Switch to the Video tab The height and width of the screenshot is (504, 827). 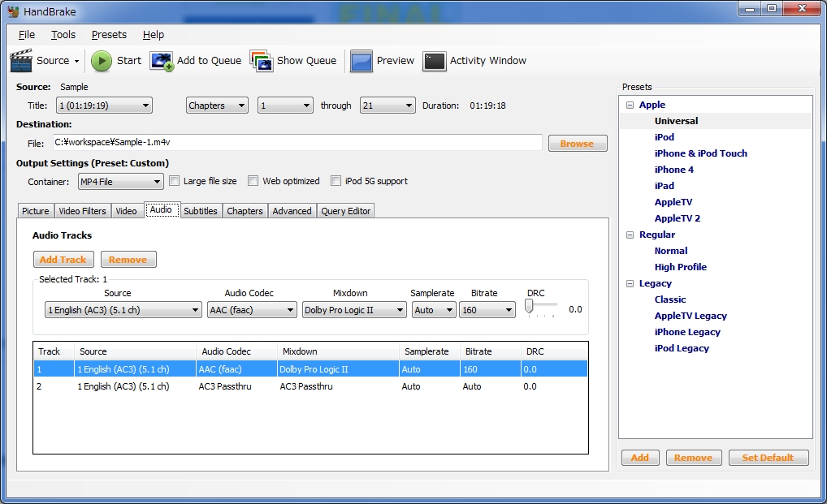[x=127, y=211]
